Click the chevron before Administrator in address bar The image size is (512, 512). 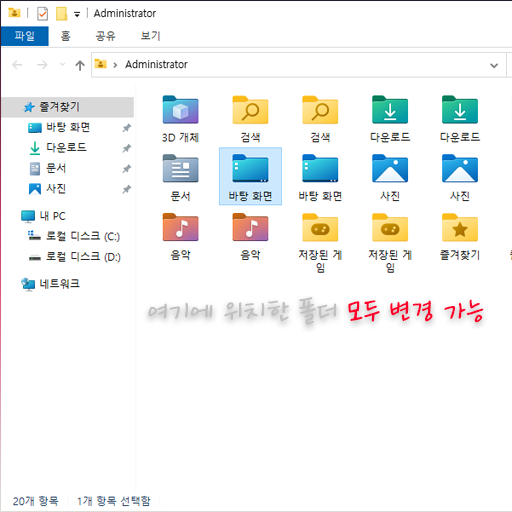point(115,65)
